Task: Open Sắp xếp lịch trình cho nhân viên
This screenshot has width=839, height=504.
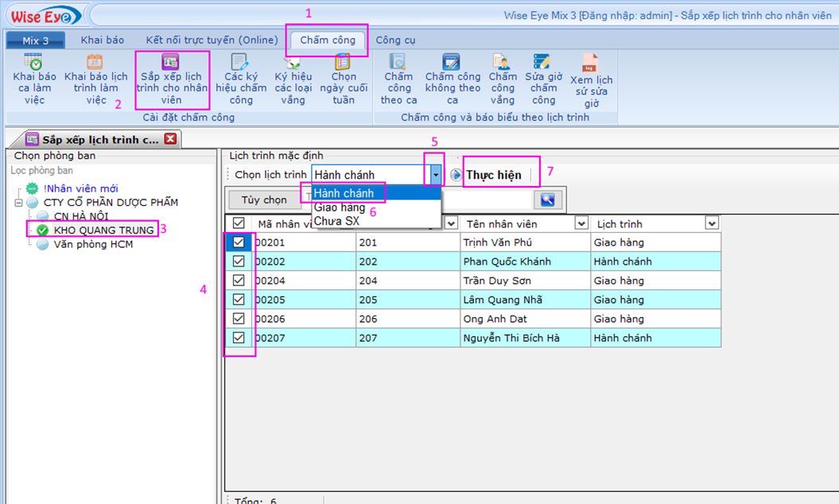Action: pos(171,79)
